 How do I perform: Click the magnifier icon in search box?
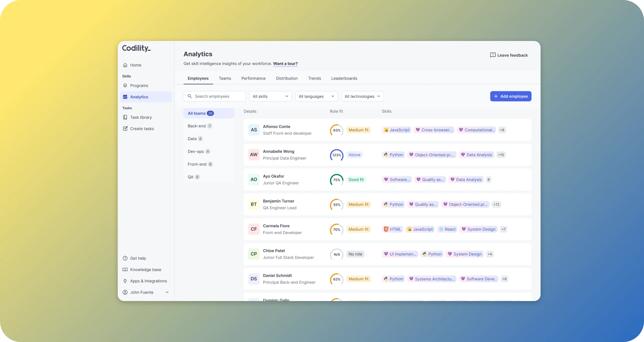click(x=190, y=96)
